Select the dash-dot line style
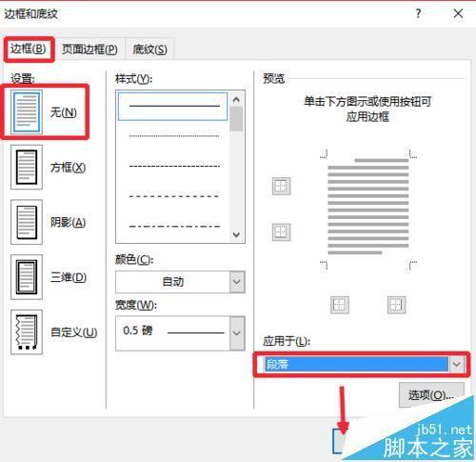The image size is (476, 462). 174,226
